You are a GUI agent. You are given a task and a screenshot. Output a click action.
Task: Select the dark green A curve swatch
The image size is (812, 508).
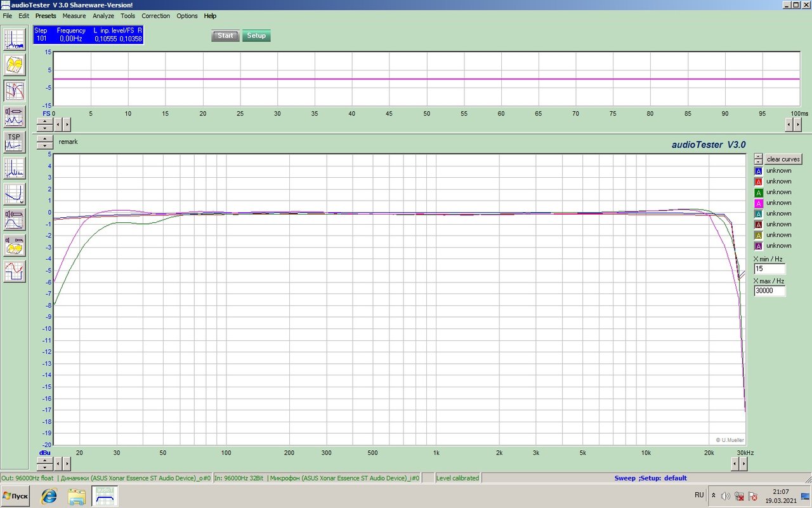758,192
